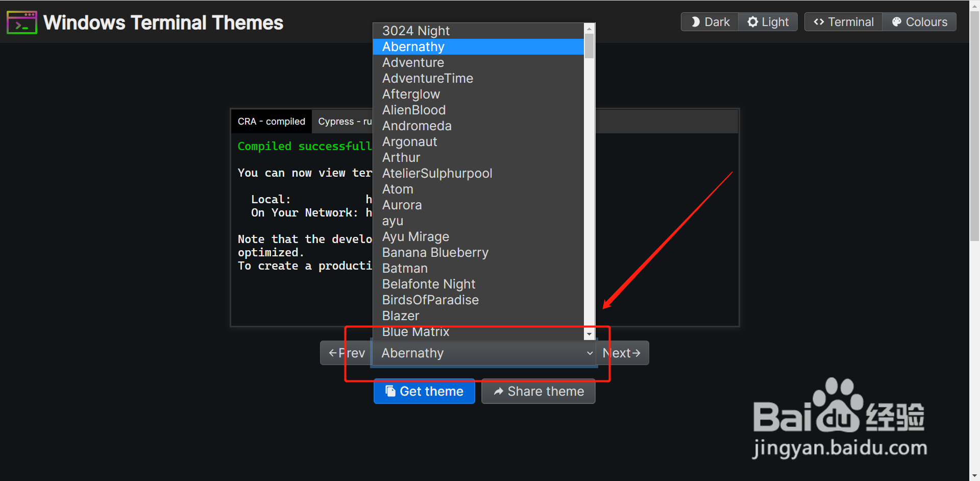
Task: Click the left arrow icon in Prev button
Action: tap(332, 353)
